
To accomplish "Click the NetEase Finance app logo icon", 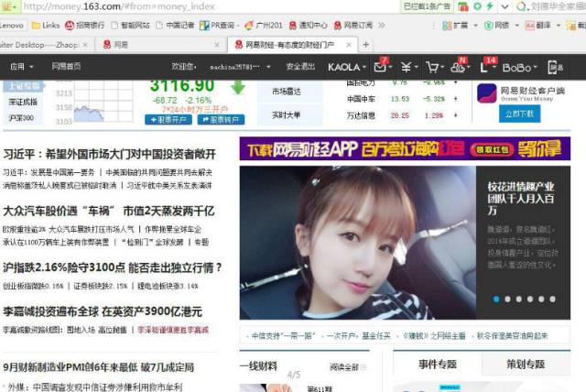I will tap(486, 93).
